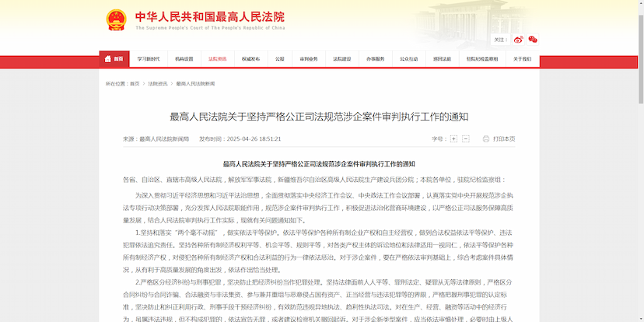Click the bold centered article subtitle

click(319, 164)
